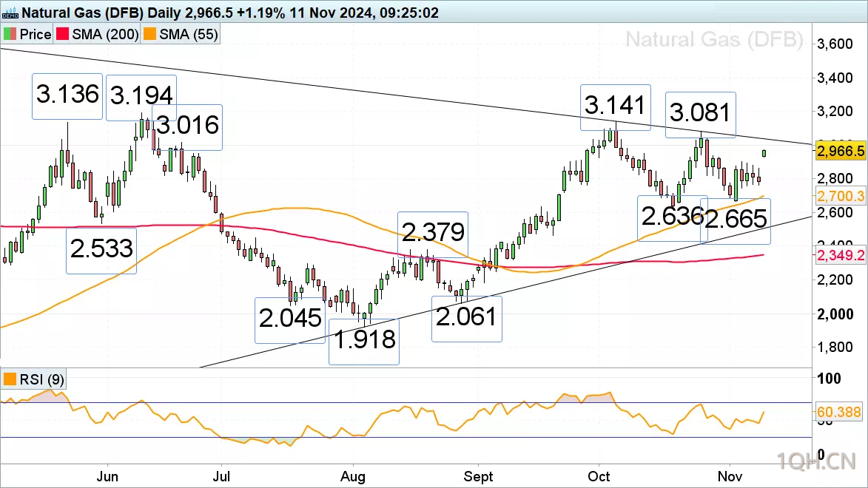Click the Aug label on time axis
868x488 pixels.
pyautogui.click(x=353, y=476)
